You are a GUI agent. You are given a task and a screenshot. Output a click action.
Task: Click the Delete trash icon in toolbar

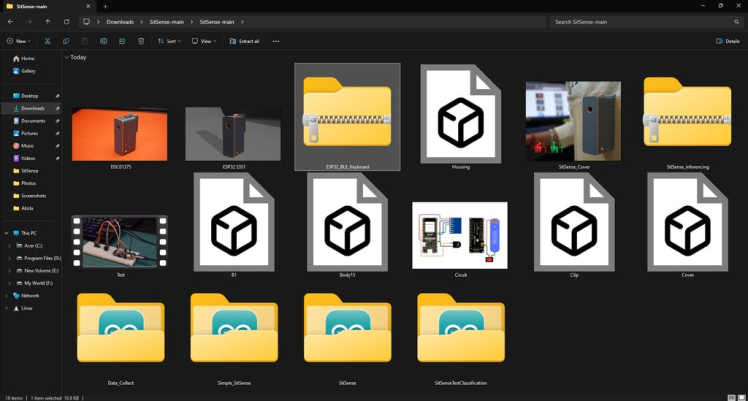click(x=141, y=41)
